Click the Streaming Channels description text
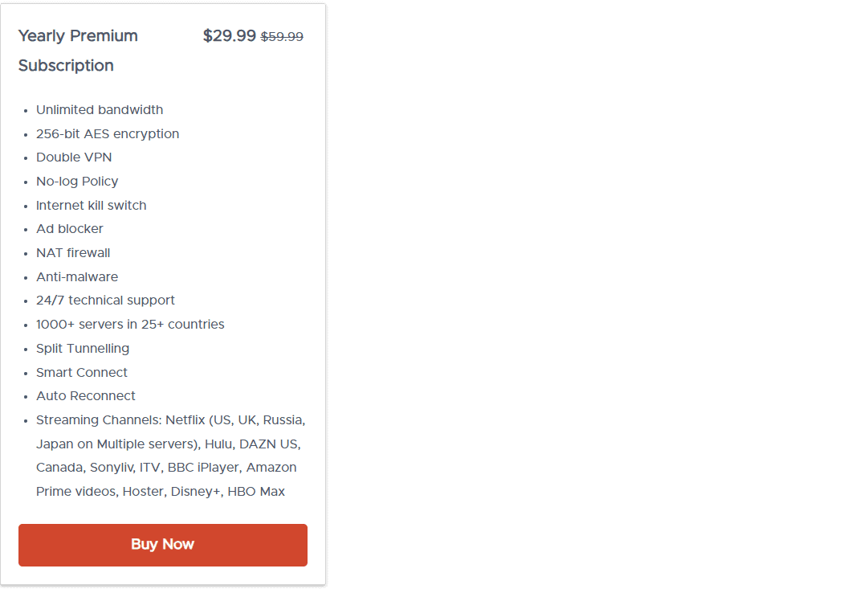The image size is (868, 589). tap(169, 455)
